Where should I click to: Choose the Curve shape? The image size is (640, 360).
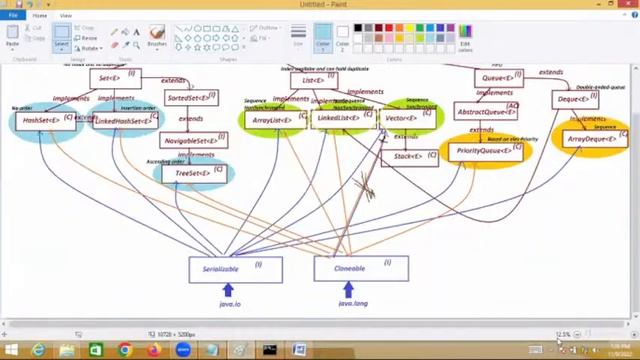tap(188, 29)
